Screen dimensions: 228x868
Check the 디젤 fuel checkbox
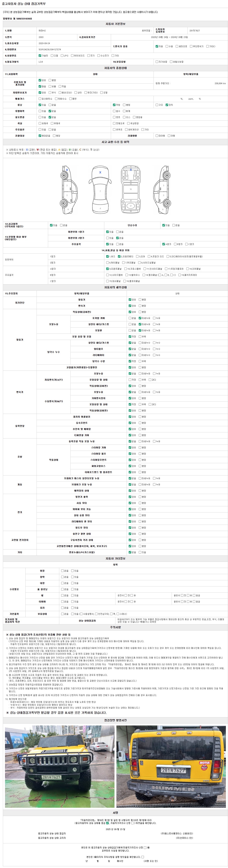pyautogui.click(x=52, y=56)
